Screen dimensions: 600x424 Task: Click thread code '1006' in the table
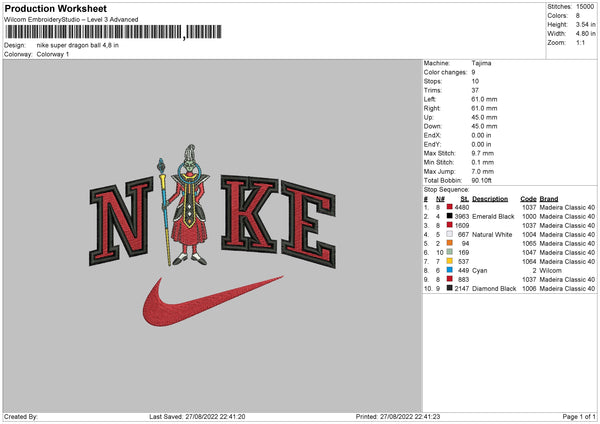(529, 289)
